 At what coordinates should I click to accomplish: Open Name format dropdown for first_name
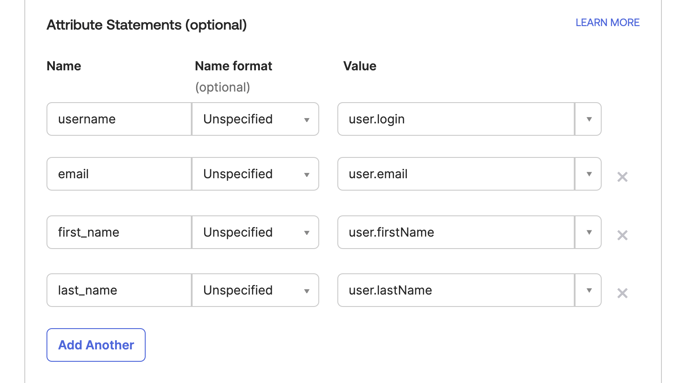click(255, 232)
